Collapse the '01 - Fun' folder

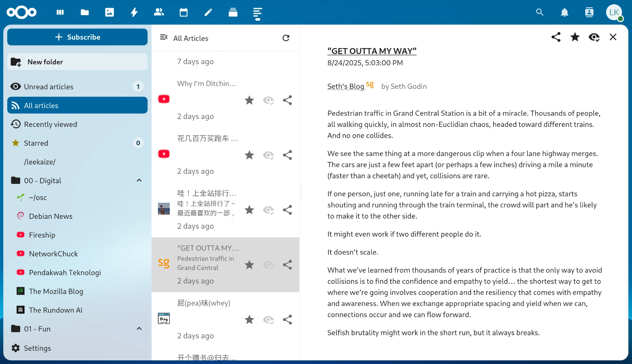[x=139, y=329]
